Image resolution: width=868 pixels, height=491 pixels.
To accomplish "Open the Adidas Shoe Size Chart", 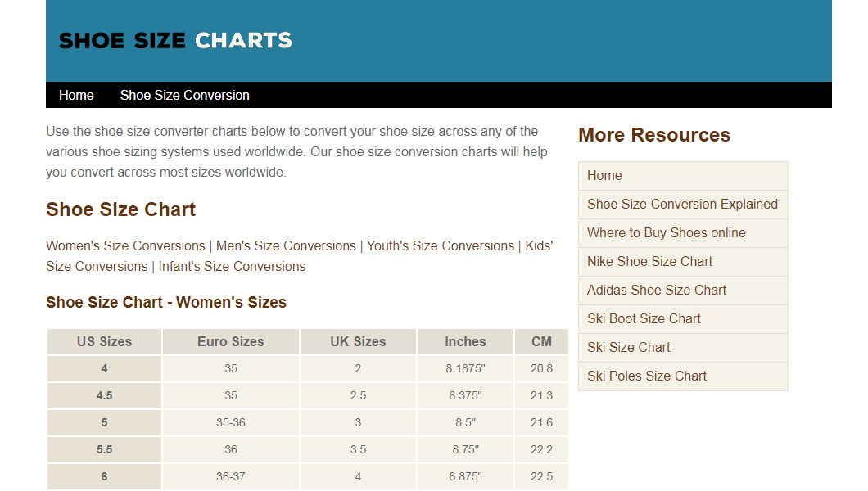I will (656, 290).
